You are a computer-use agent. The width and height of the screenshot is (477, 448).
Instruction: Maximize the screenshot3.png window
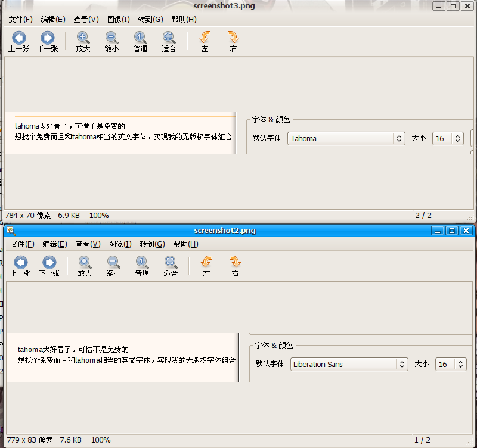coord(453,6)
